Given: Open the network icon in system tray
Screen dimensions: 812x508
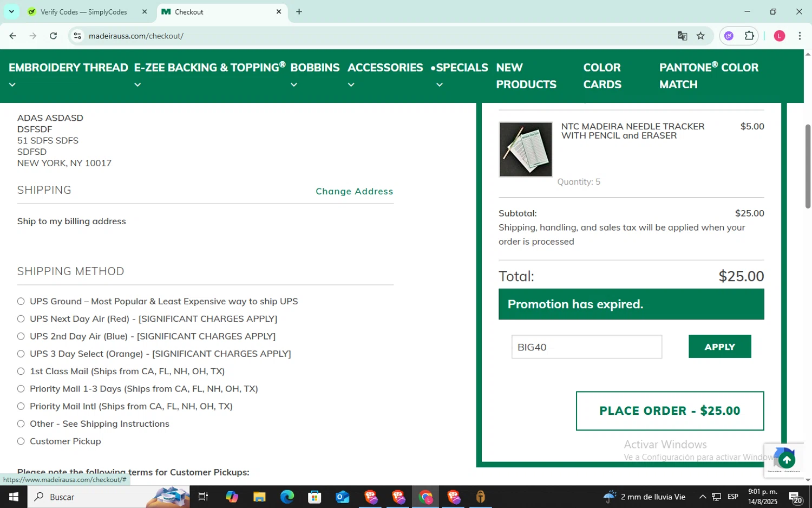Looking at the screenshot, I should click(716, 497).
